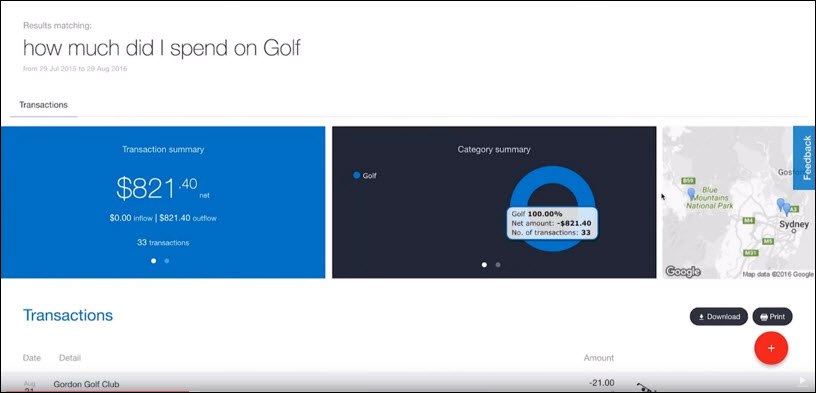This screenshot has height=393, width=816.
Task: Click the download arrow icon in Download button
Action: (701, 316)
